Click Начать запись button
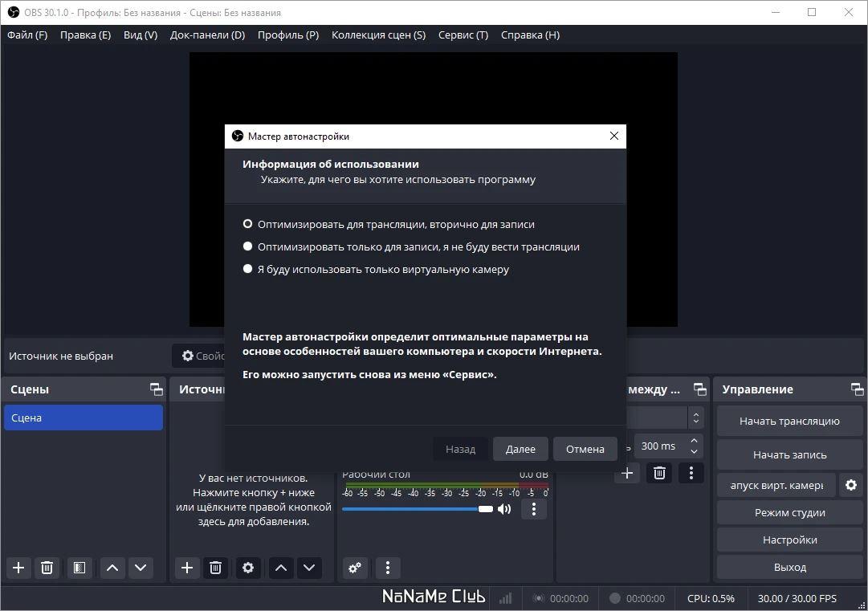The height and width of the screenshot is (611, 868). (790, 454)
